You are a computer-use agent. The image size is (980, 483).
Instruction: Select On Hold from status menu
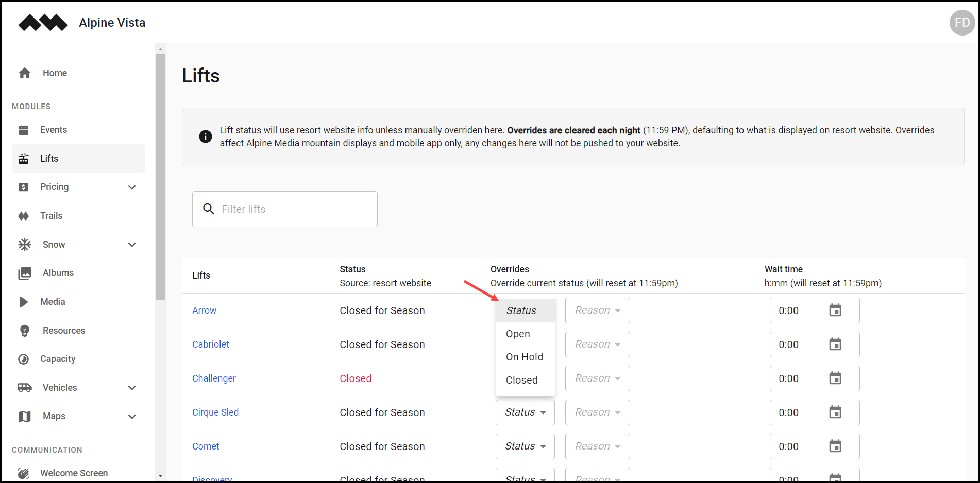pos(525,357)
